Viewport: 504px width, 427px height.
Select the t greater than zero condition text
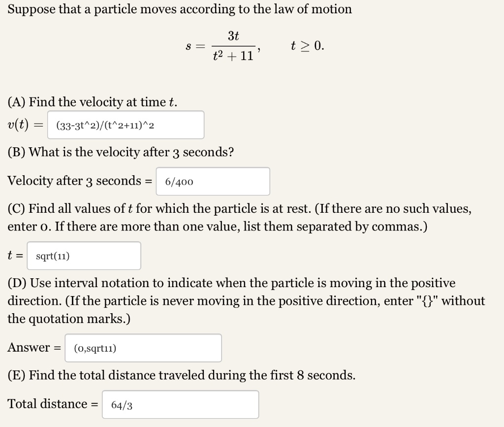tap(307, 45)
